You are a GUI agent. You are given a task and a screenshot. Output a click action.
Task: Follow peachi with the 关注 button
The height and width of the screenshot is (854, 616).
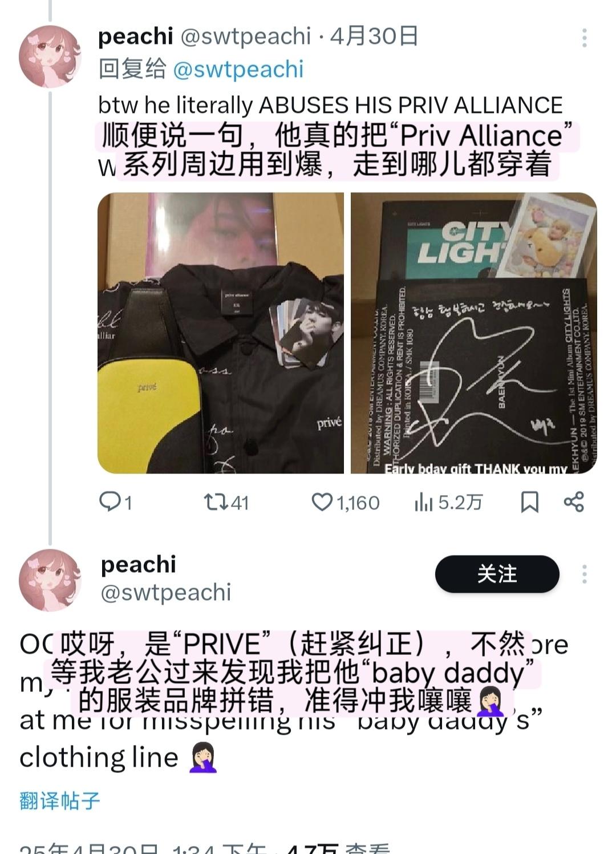click(497, 574)
